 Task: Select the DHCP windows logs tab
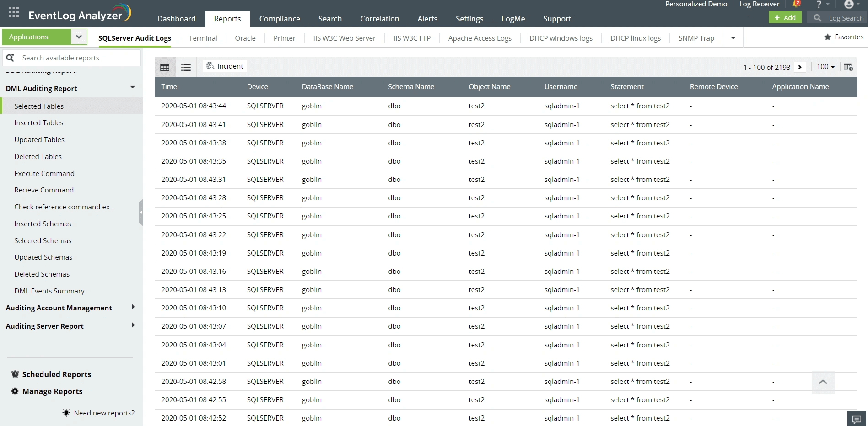[x=561, y=38]
